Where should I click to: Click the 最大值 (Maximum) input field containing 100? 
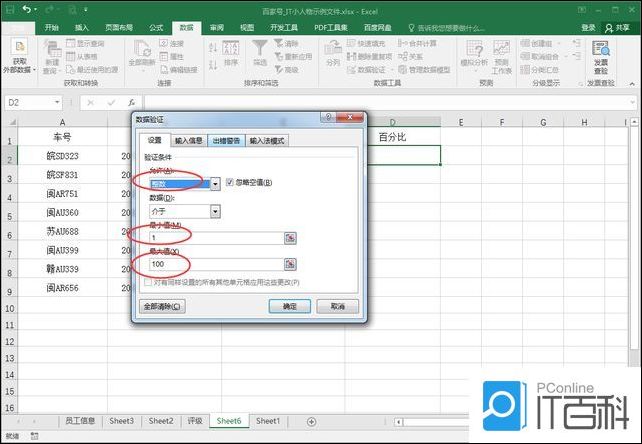(x=216, y=264)
